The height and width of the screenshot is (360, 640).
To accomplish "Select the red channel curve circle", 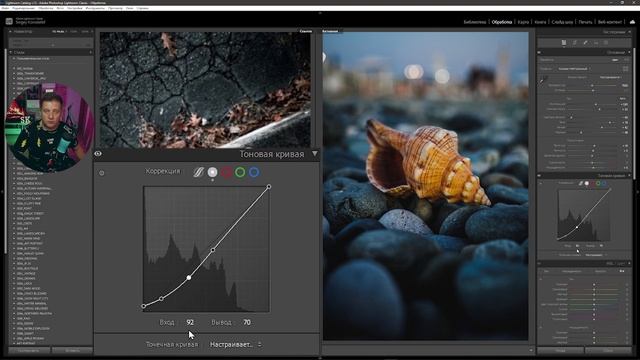I will tap(227, 172).
